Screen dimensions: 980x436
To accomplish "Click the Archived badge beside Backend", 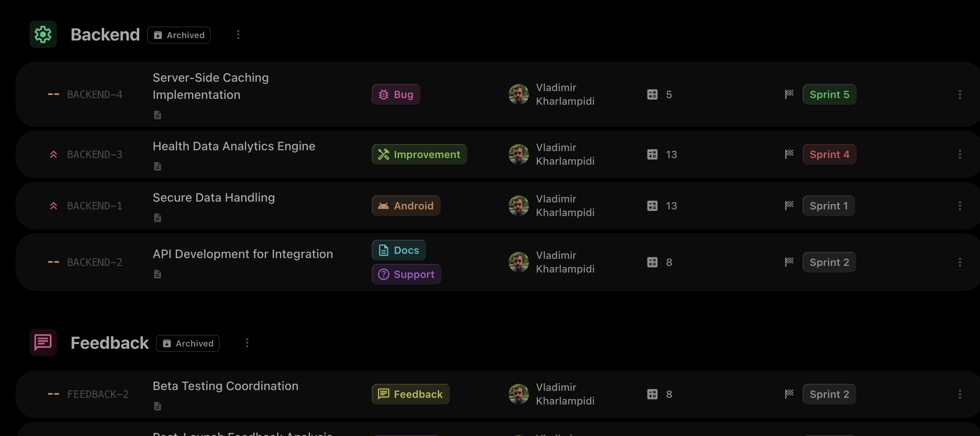I will [x=179, y=35].
